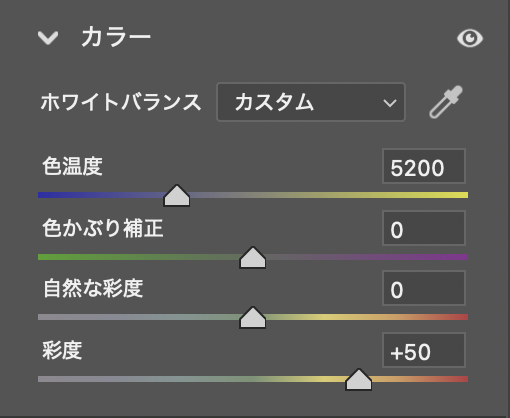Screen dimensions: 510x418
Task: Click the 彩度 slider handle
Action: (x=358, y=380)
